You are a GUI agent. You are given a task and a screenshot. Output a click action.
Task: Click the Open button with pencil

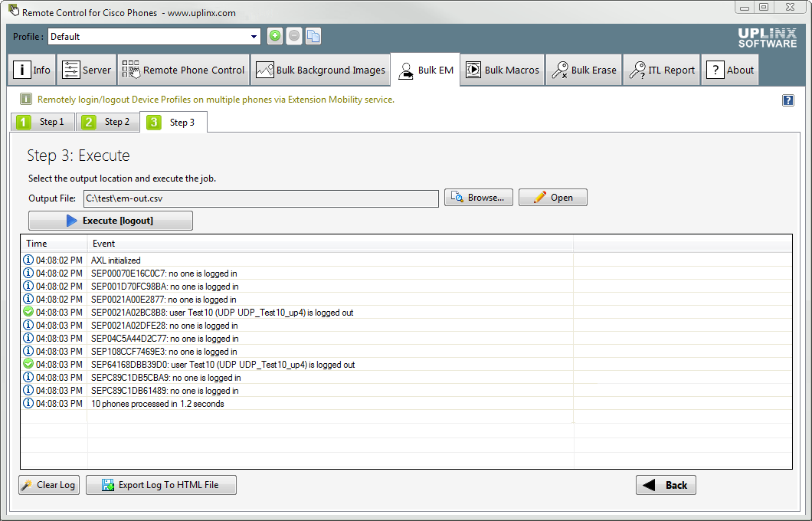pos(553,198)
